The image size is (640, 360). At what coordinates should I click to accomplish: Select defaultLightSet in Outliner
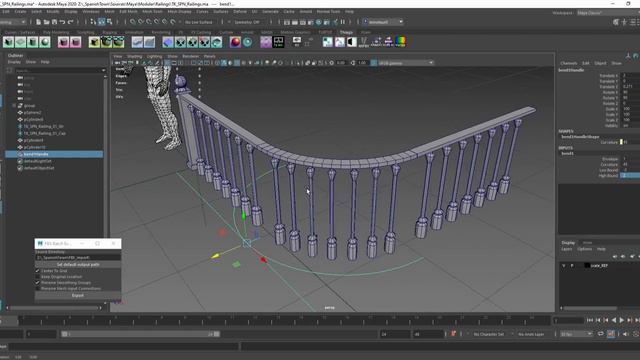(38, 161)
